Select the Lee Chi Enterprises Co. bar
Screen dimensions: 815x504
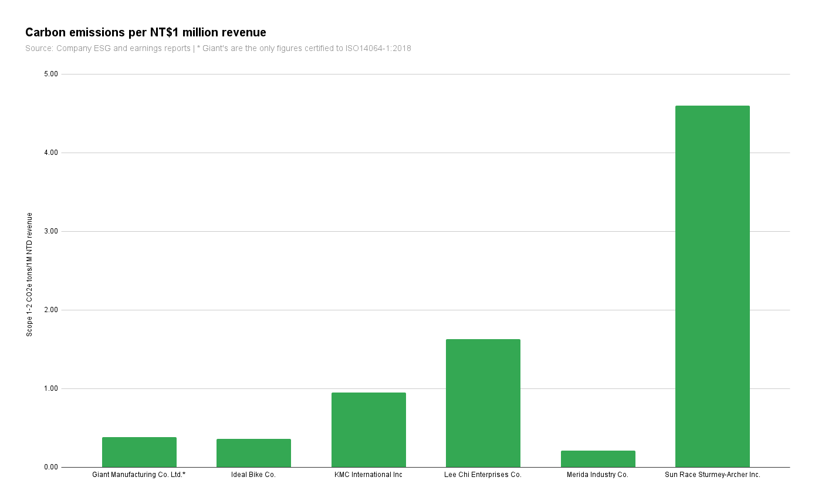(483, 403)
